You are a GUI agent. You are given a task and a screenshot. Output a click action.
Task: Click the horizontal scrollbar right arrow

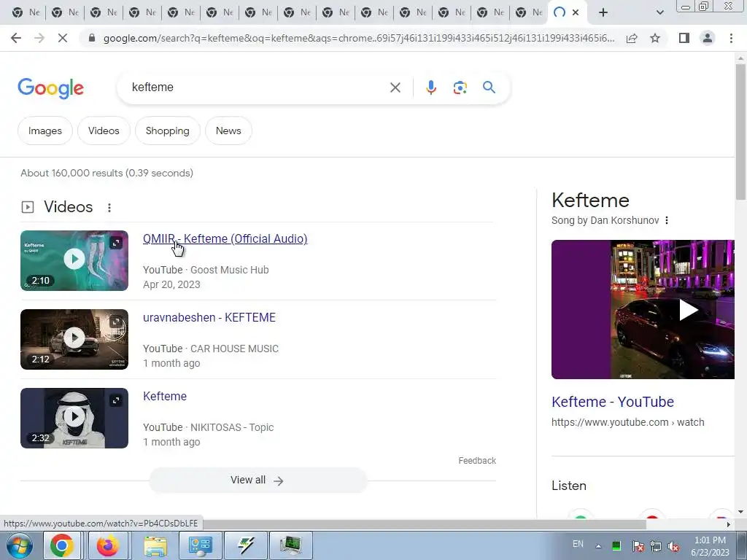tap(729, 524)
